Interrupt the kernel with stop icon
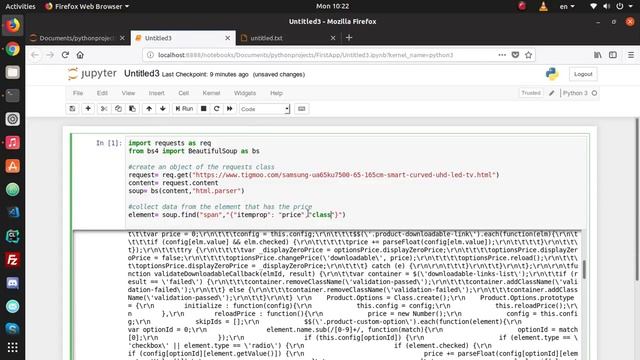640x360 pixels. pyautogui.click(x=203, y=109)
